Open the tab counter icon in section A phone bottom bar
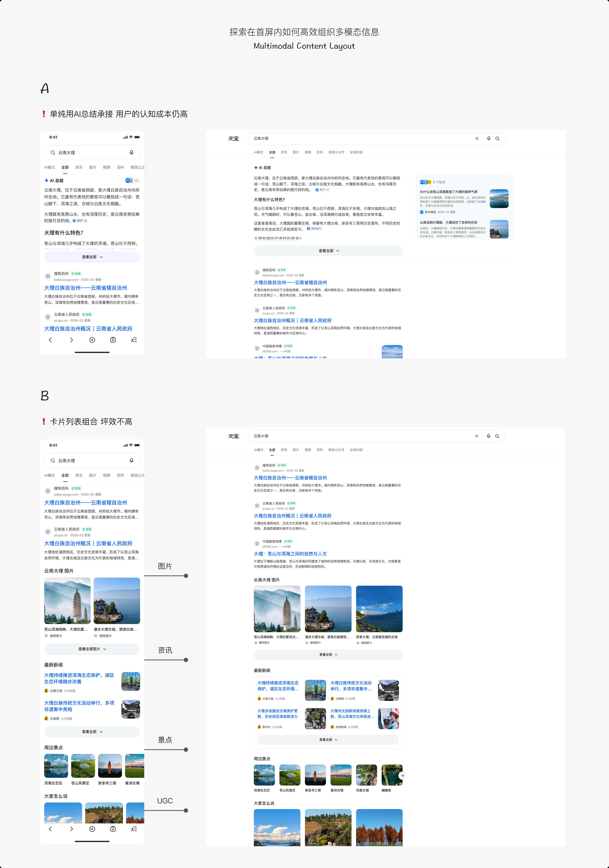This screenshot has height=868, width=609. (113, 340)
